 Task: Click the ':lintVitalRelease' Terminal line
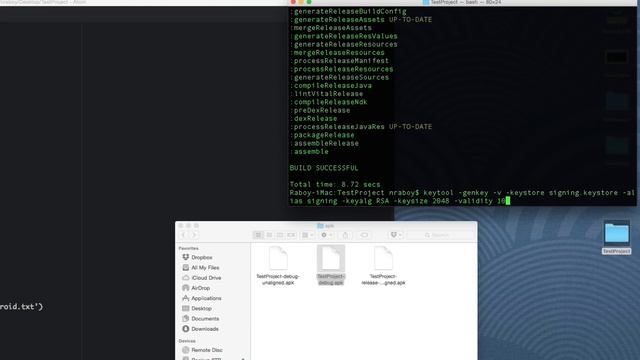coord(326,94)
